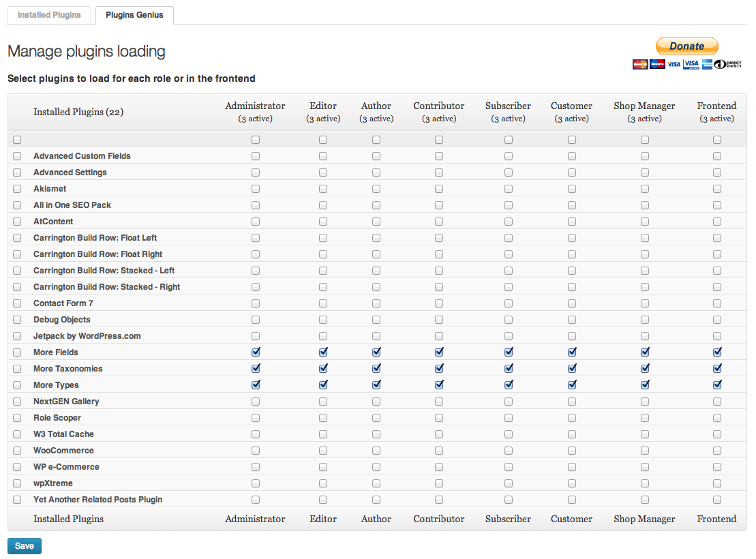Select the Plugins Genius tab
The image size is (756, 559).
click(x=134, y=15)
